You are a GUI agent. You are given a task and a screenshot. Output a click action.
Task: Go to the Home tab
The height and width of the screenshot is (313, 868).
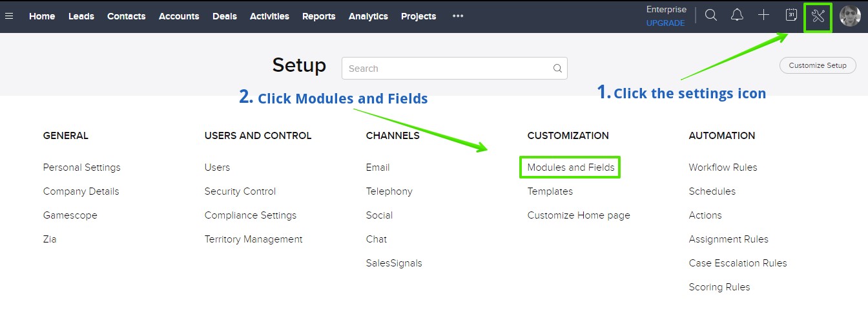42,16
